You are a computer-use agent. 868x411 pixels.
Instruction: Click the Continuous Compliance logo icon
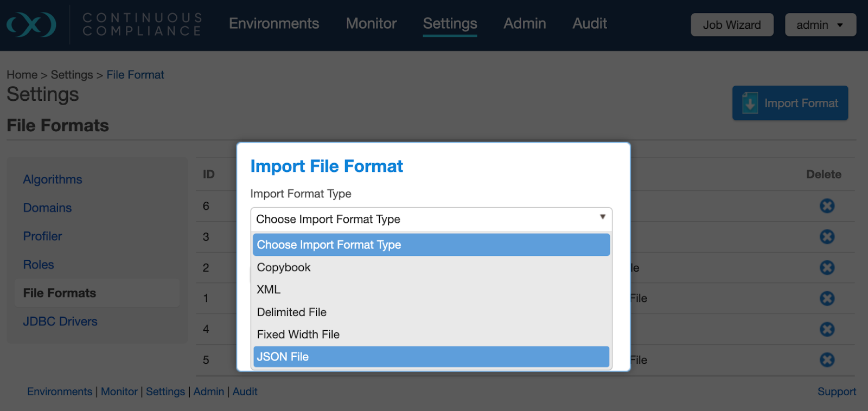(x=31, y=25)
